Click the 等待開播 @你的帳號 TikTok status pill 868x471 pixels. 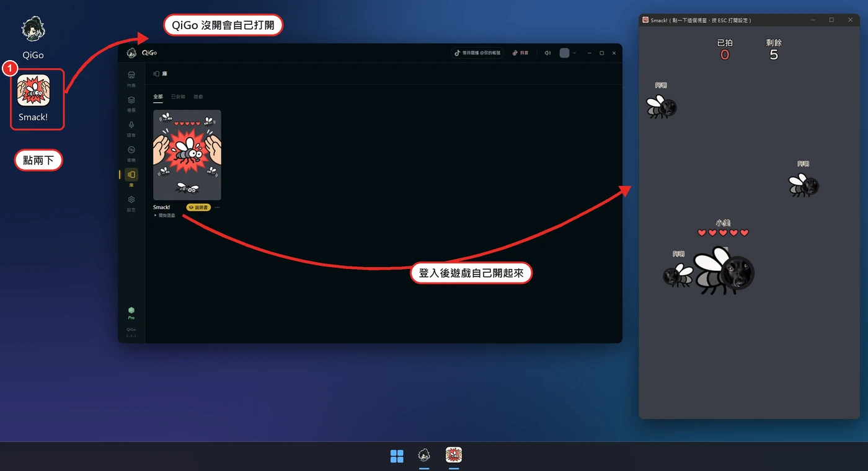coord(477,53)
